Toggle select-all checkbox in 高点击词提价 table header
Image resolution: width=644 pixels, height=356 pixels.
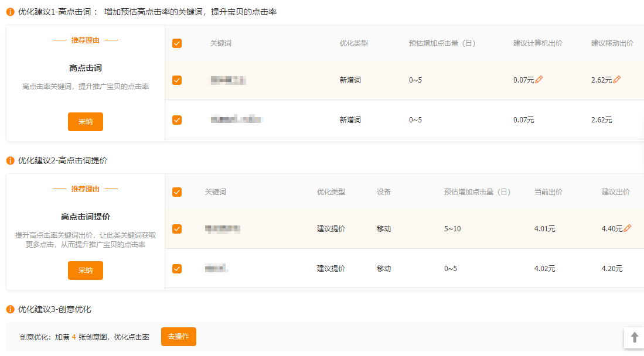tap(177, 192)
